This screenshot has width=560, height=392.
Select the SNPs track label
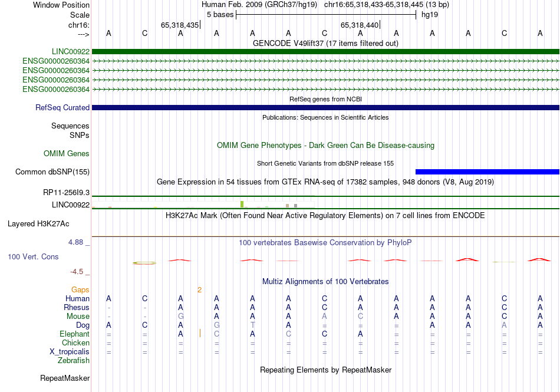click(80, 136)
